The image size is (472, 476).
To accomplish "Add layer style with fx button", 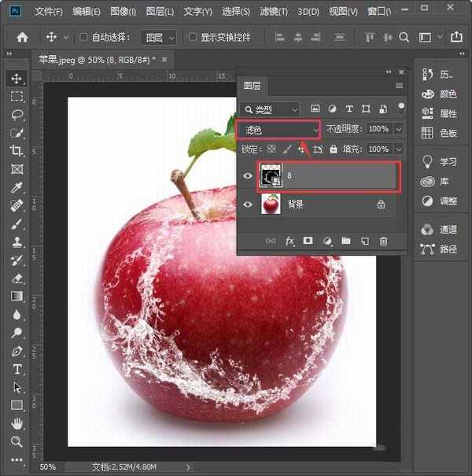I will click(x=289, y=241).
